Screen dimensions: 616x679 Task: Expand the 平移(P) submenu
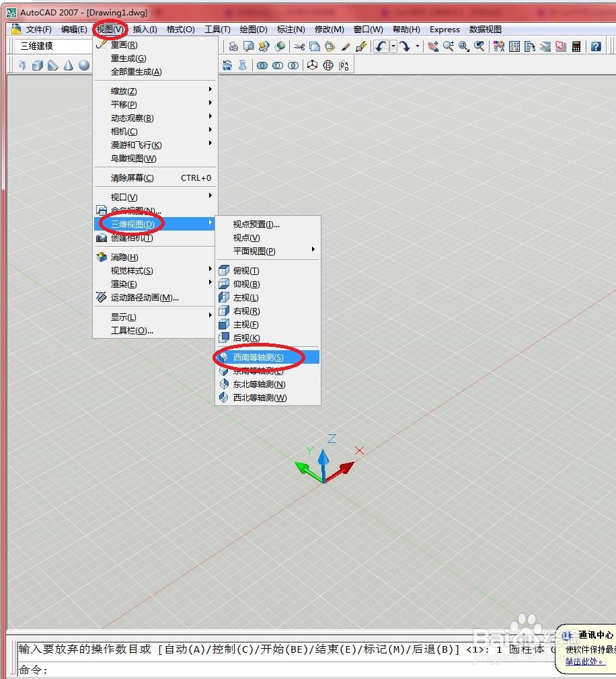(x=155, y=104)
